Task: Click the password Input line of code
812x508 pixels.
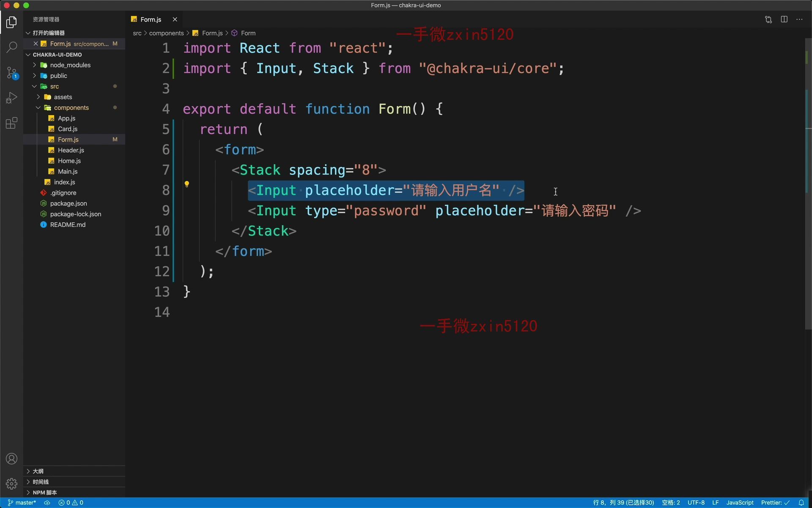Action: [x=444, y=210]
